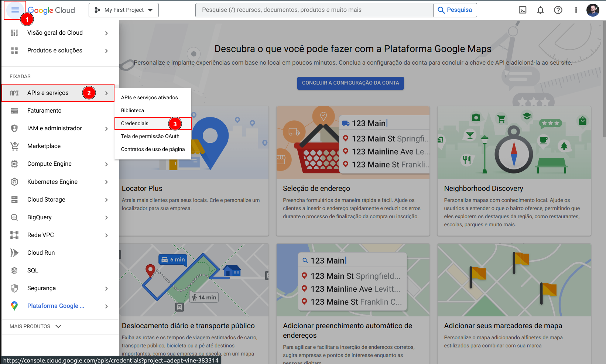Viewport: 606px width, 364px height.
Task: Click the Visão geral do Cloud icon
Action: coord(14,33)
